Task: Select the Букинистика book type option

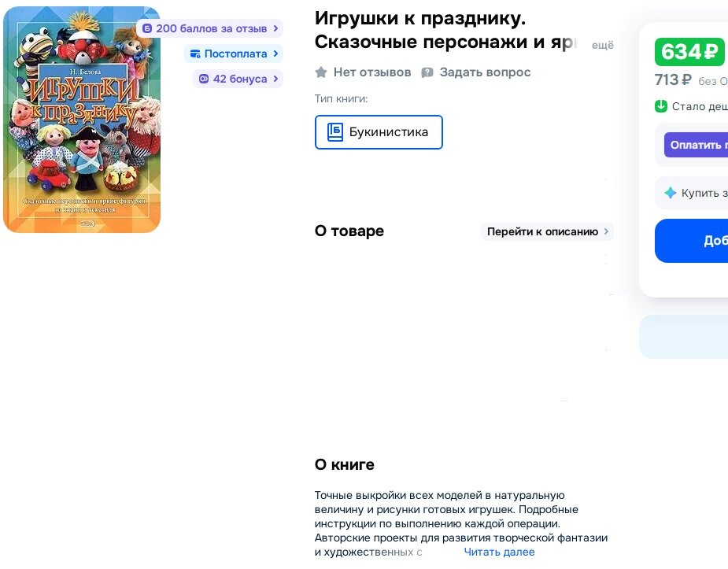Action: [379, 132]
